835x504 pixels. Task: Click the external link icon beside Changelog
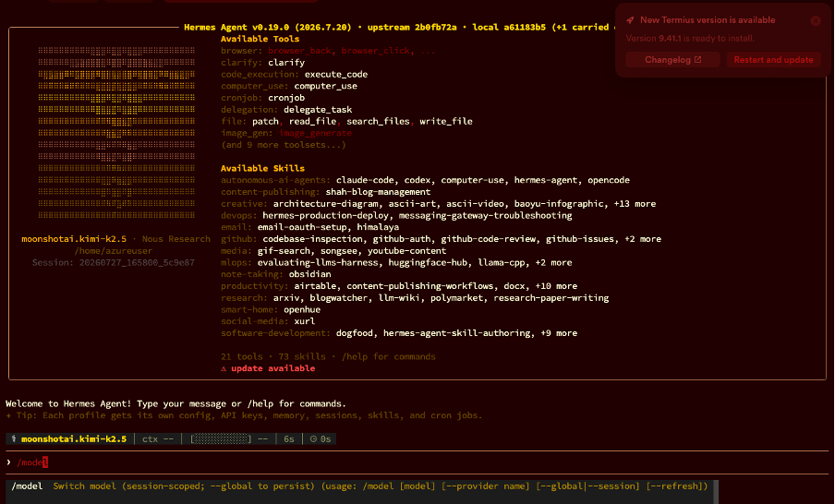697,60
